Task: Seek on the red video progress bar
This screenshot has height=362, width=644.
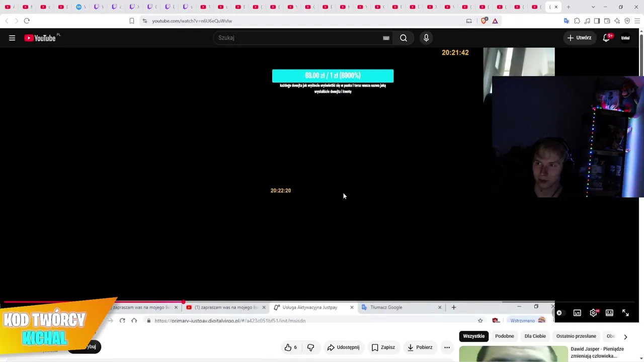Action: [x=319, y=302]
